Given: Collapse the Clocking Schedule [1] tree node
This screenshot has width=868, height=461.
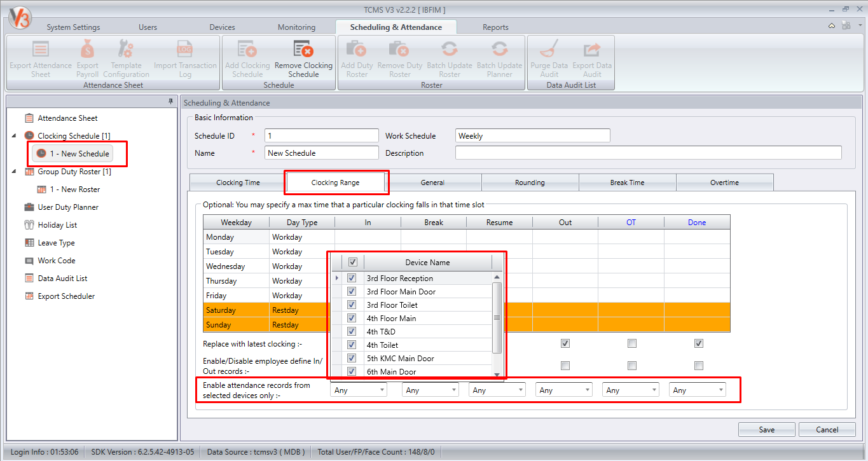Looking at the screenshot, I should tap(14, 135).
